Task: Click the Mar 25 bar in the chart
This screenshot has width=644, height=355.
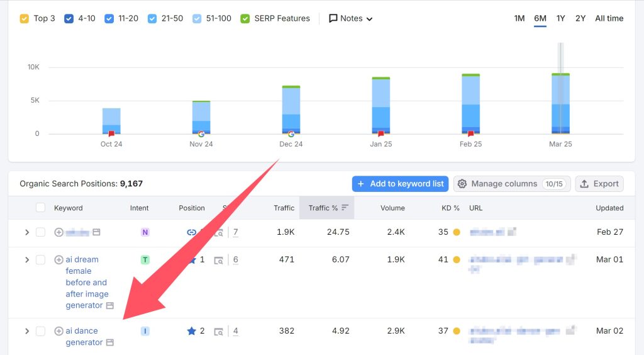Action: pos(560,104)
